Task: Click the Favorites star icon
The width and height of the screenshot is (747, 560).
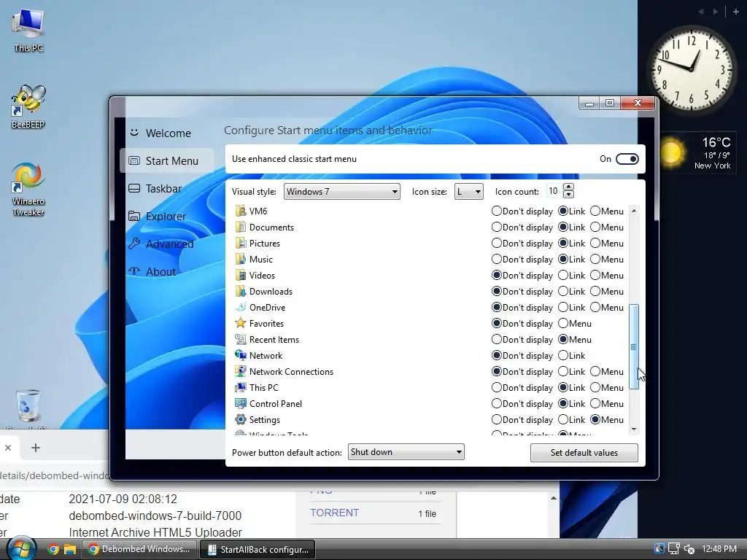Action: tap(241, 323)
